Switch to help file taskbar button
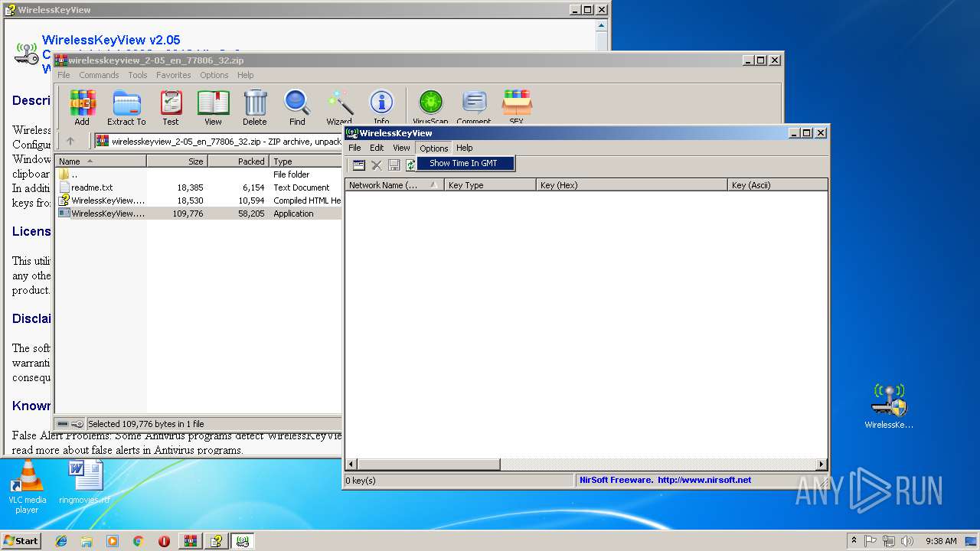Image resolution: width=980 pixels, height=551 pixels. (217, 541)
